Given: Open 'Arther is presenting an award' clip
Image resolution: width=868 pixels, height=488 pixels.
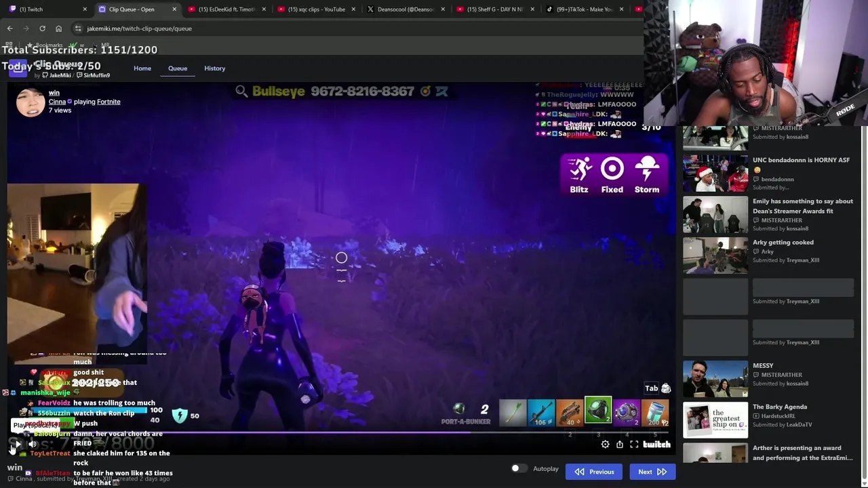Looking at the screenshot, I should point(803,453).
